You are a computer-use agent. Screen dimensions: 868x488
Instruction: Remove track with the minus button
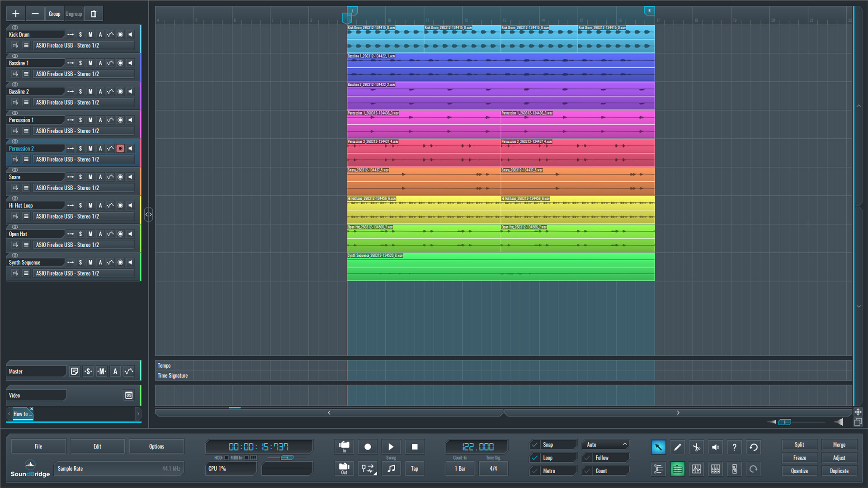click(35, 14)
